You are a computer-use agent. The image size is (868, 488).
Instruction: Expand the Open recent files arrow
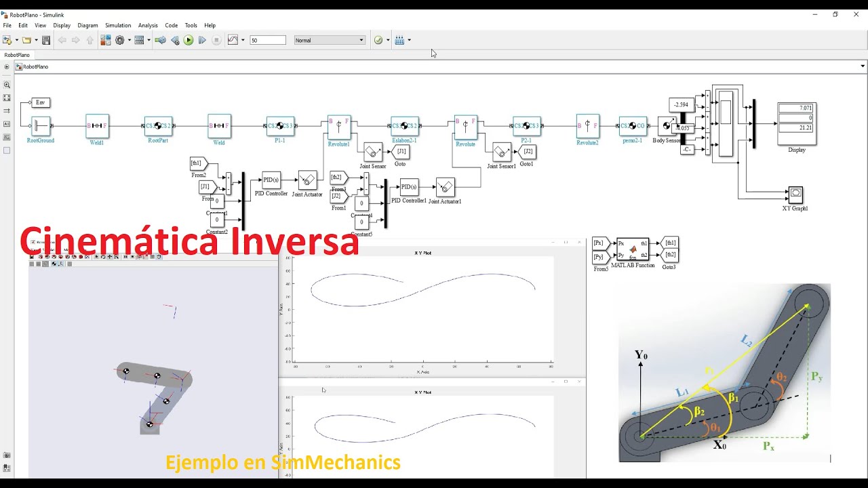[x=35, y=40]
